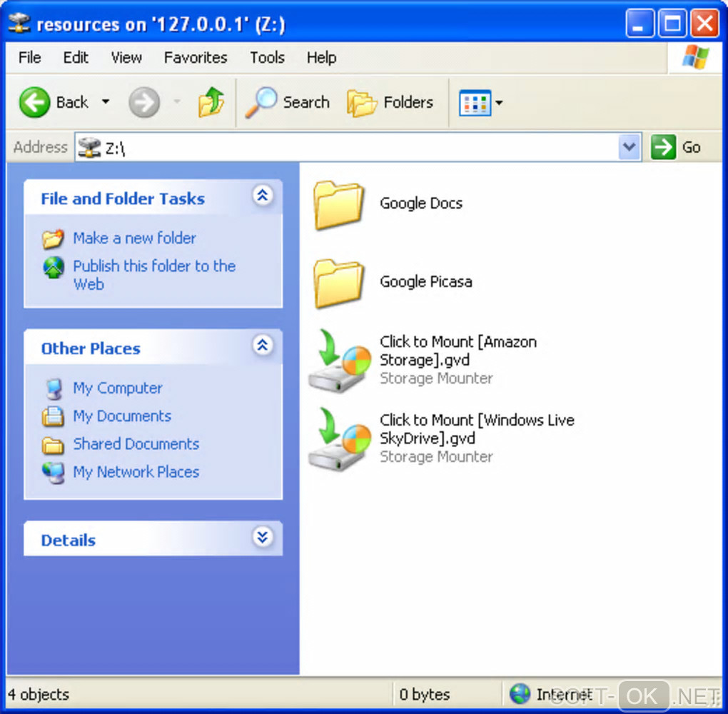Click Make a new folder link

pyautogui.click(x=135, y=238)
